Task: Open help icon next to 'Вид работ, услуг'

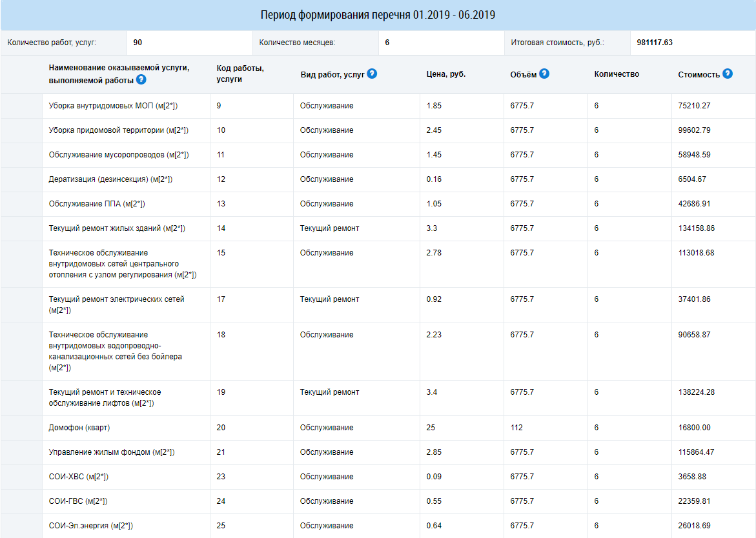Action: pos(372,74)
